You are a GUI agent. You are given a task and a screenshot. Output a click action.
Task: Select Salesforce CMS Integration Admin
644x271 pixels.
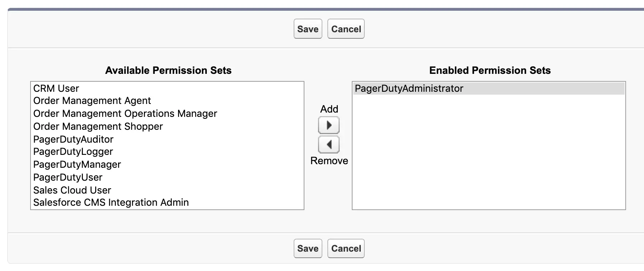[167, 203]
